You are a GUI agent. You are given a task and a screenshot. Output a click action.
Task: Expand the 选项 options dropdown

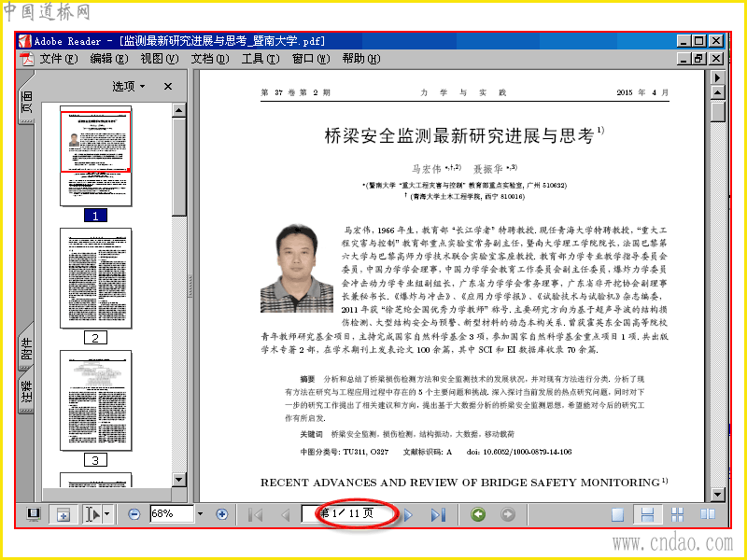[x=129, y=86]
